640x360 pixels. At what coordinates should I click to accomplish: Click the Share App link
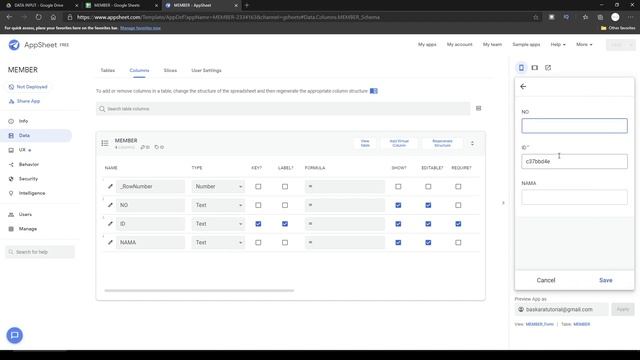28,101
